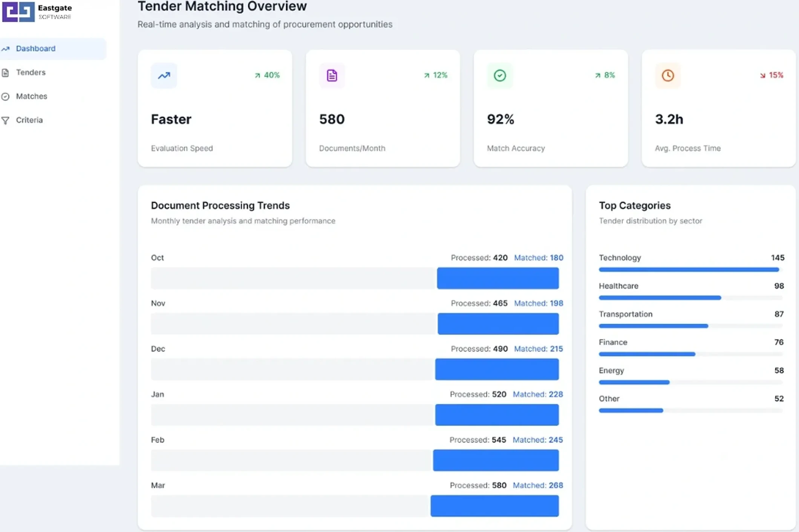Click the Evaluation Speed trending-up icon
799x532 pixels.
[x=164, y=75]
